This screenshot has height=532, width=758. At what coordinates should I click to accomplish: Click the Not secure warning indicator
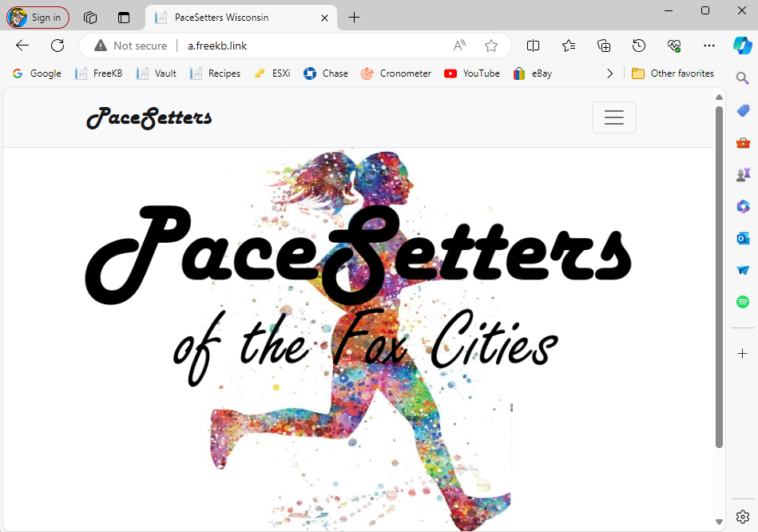click(130, 46)
